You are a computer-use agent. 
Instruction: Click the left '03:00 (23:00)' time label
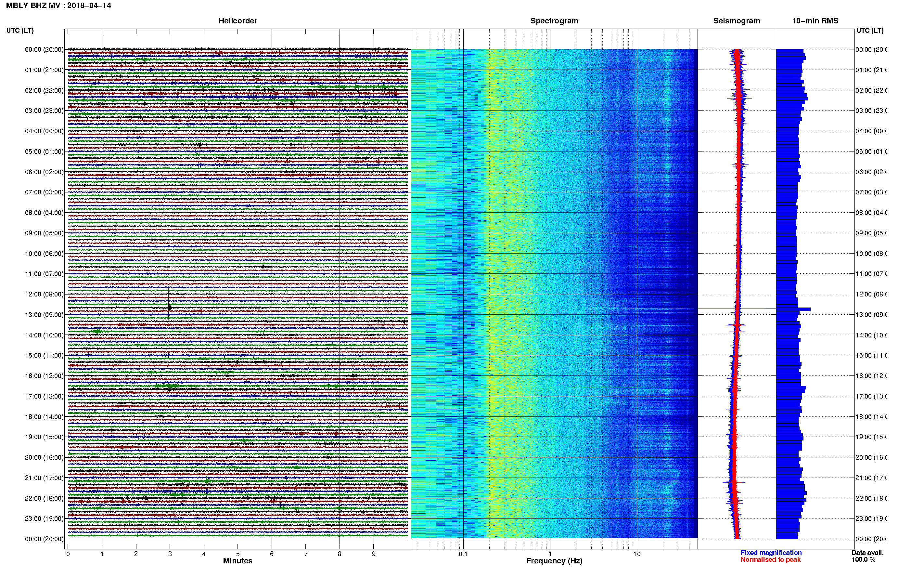pos(44,111)
